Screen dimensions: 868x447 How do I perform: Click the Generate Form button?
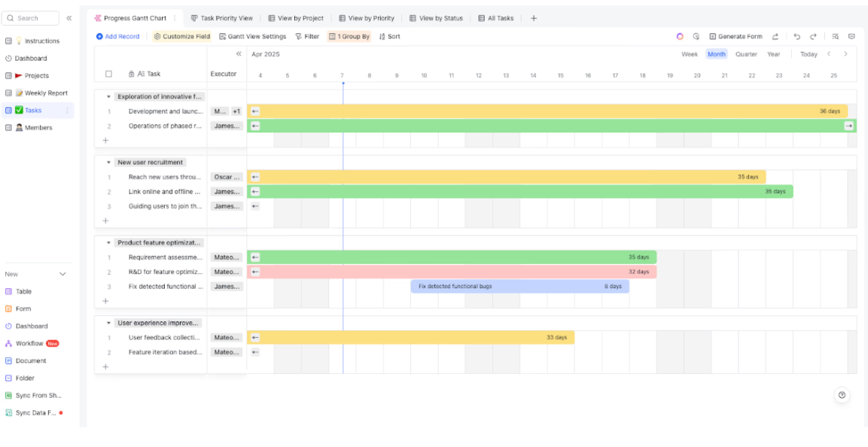(736, 37)
